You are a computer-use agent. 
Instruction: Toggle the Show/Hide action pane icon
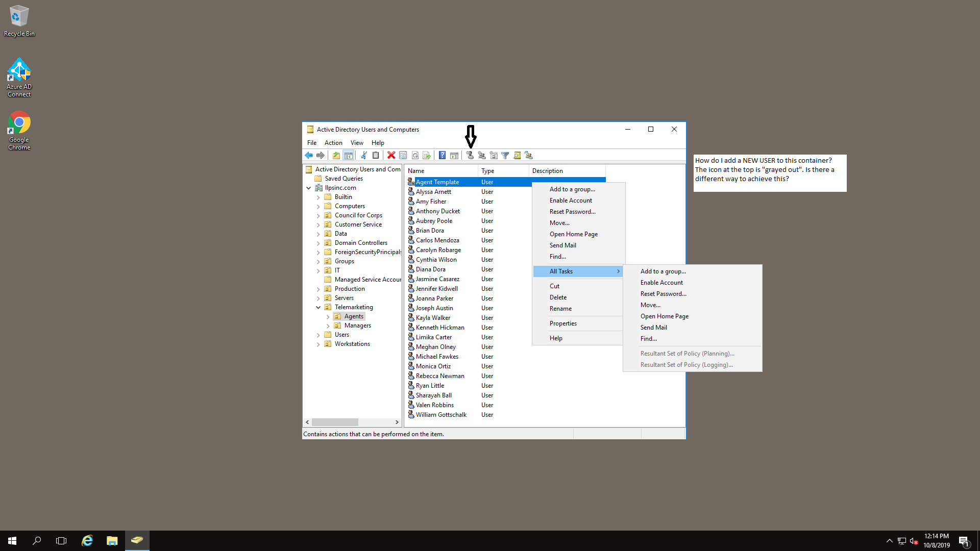click(454, 155)
